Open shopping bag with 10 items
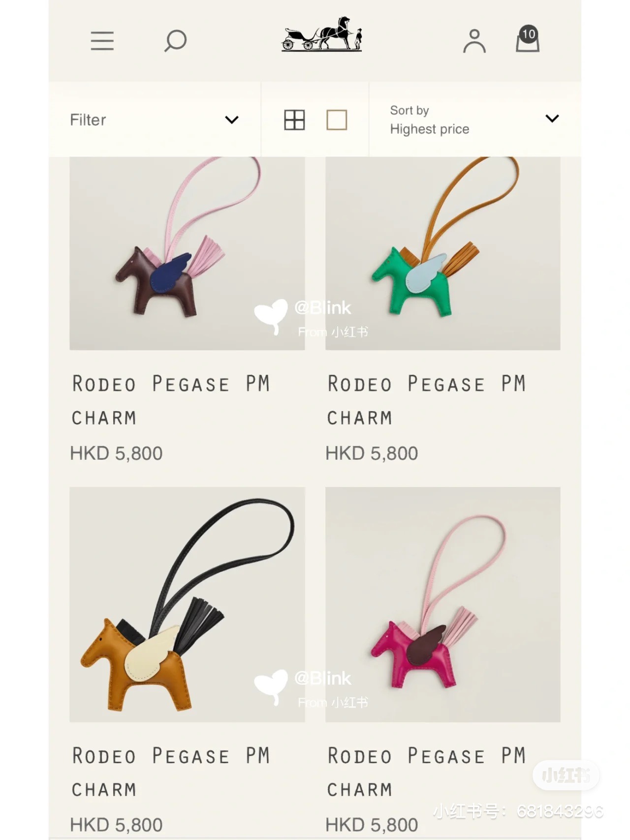 click(x=528, y=39)
